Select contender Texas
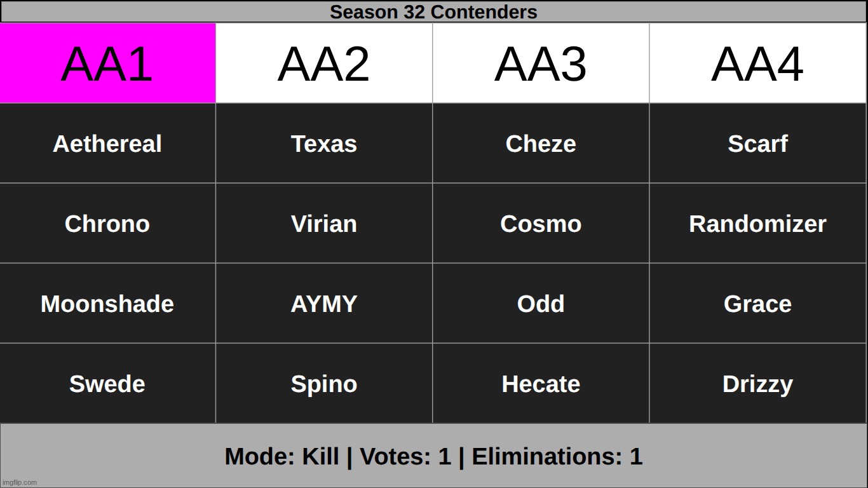Viewport: 868px width, 488px height. coord(324,143)
